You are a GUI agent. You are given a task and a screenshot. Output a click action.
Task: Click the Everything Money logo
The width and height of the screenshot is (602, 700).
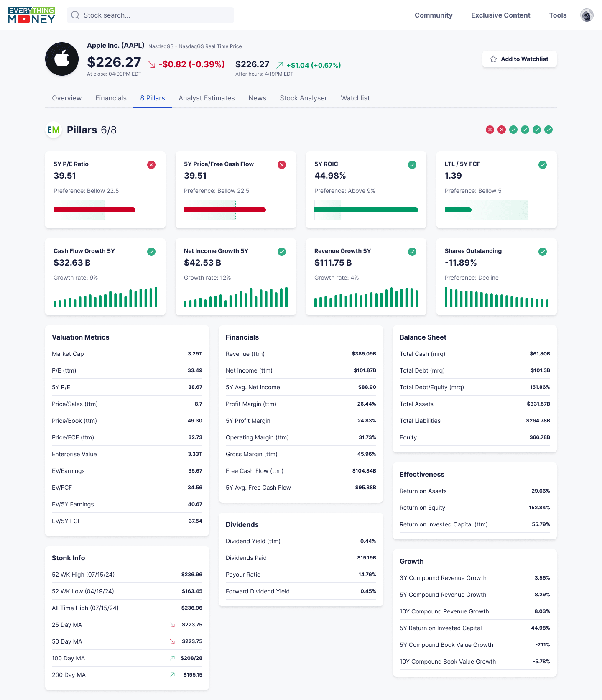(32, 15)
